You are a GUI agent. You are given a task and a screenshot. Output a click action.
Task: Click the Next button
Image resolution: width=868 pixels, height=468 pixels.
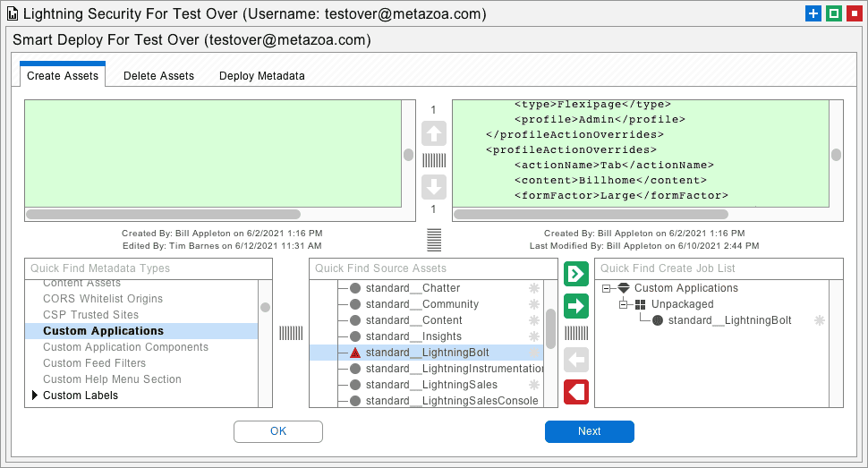click(x=590, y=431)
